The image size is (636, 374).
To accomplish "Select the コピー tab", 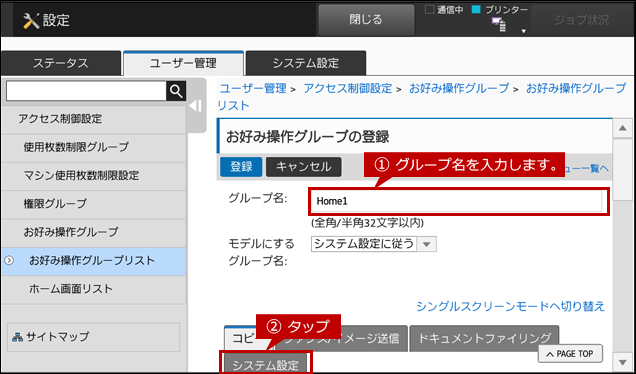I will (x=243, y=338).
